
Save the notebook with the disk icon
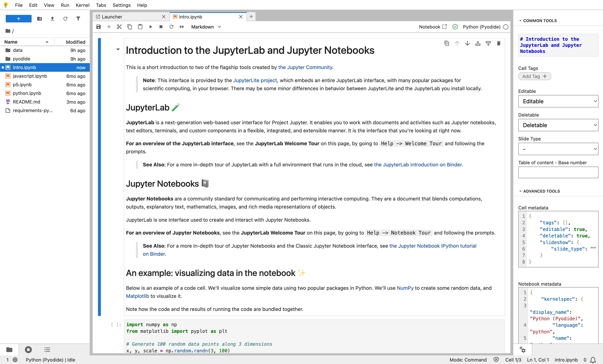(x=98, y=27)
